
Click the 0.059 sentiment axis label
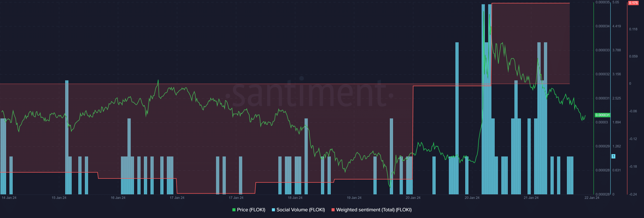click(x=633, y=56)
